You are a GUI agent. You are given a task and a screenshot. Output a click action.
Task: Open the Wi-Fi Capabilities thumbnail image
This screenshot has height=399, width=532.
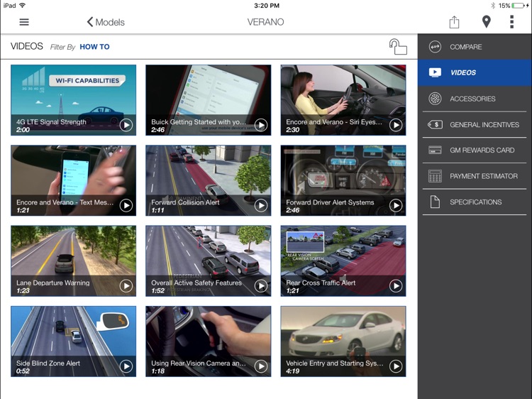73,100
